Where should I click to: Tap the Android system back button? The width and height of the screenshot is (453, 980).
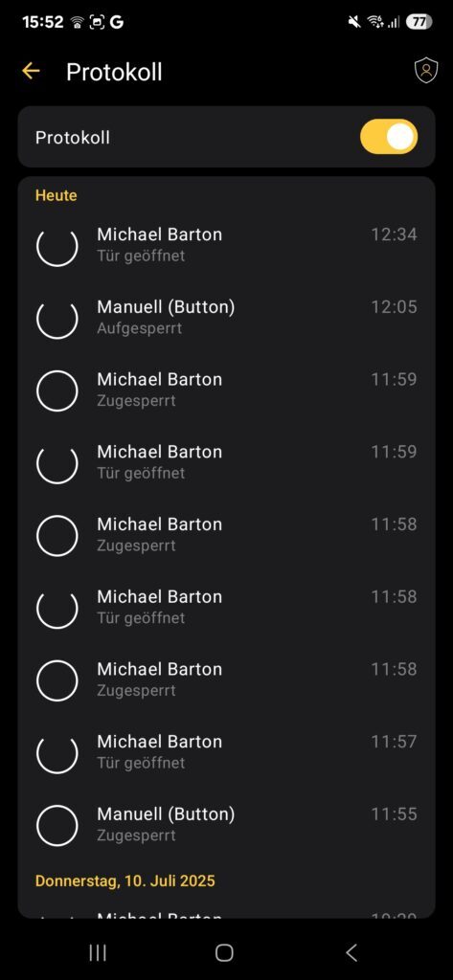tap(351, 952)
